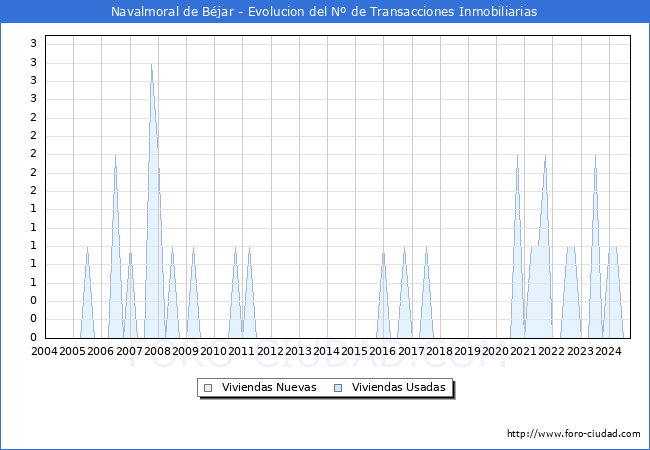Viewport: 650px width, 450px height.
Task: Select the 2015 x-axis label
Action: click(354, 351)
